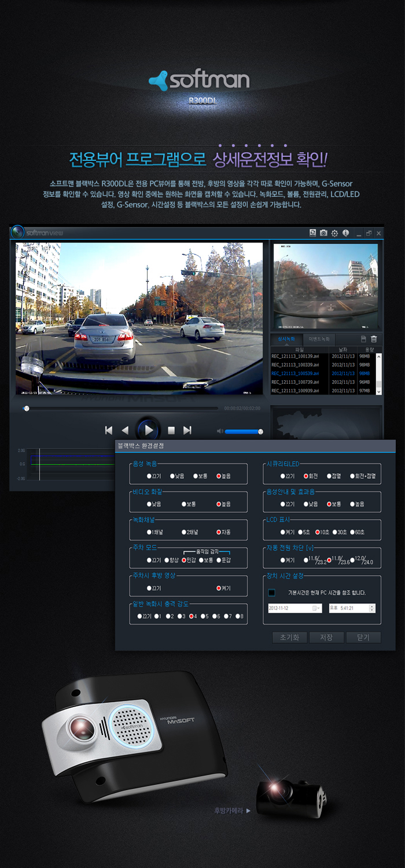Stop video playback
The width and height of the screenshot is (405, 868).
click(x=171, y=430)
